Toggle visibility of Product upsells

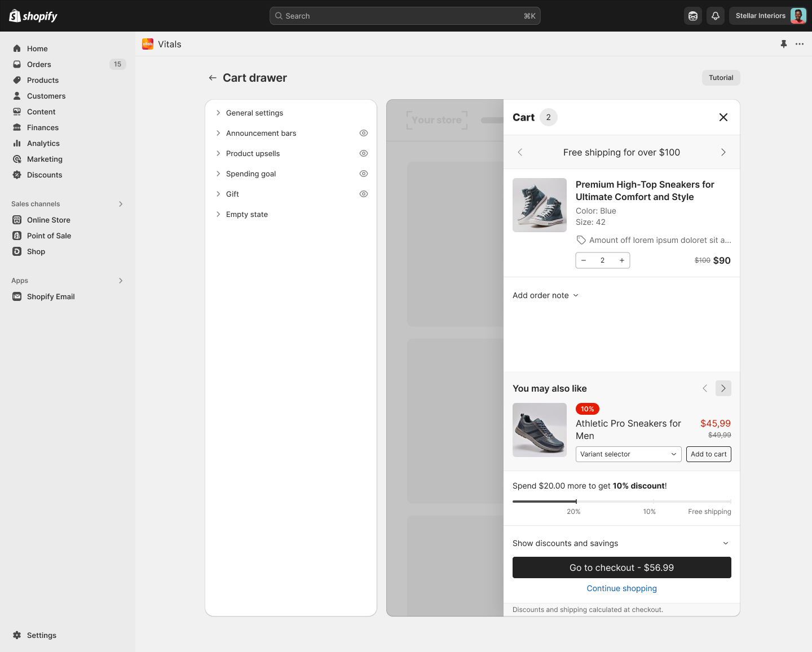[x=364, y=153]
